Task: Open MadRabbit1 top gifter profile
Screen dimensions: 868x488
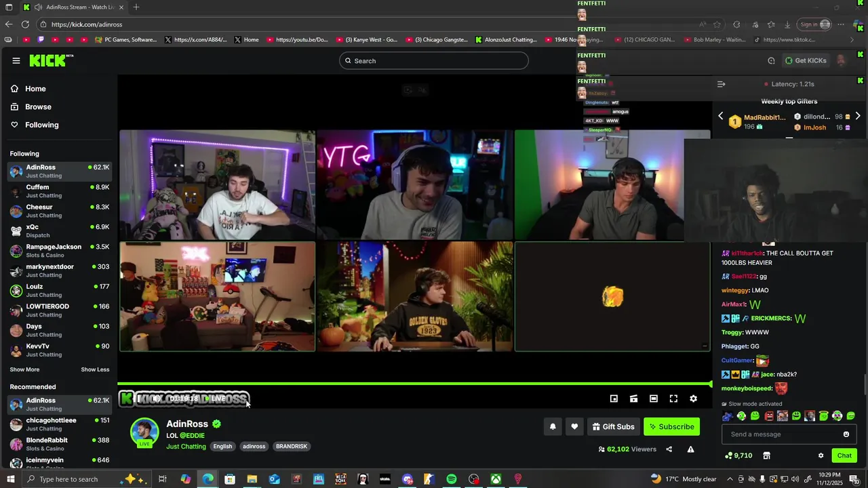Action: pos(765,117)
